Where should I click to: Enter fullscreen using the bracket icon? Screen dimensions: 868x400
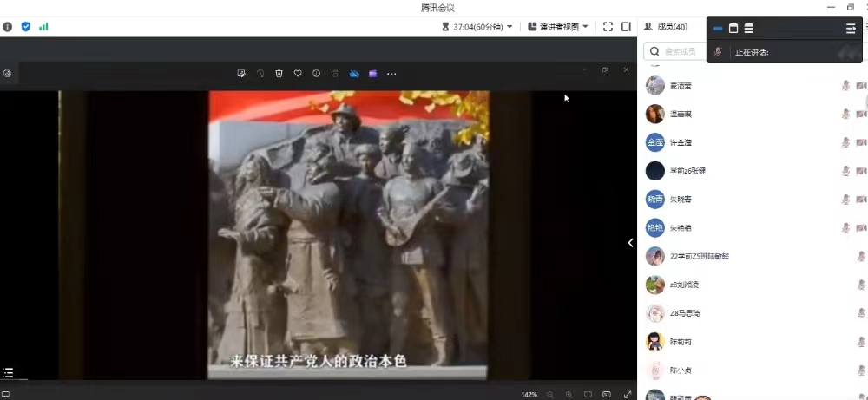(x=608, y=27)
